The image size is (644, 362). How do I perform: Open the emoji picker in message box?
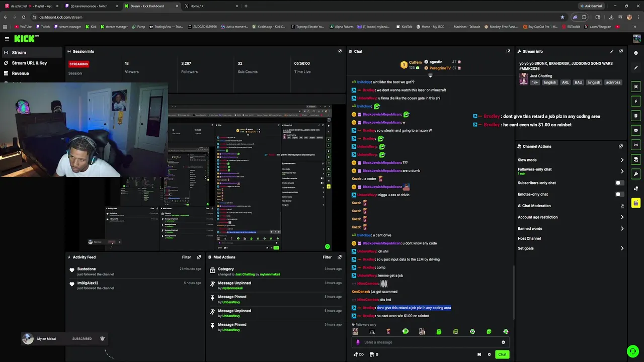pyautogui.click(x=503, y=342)
